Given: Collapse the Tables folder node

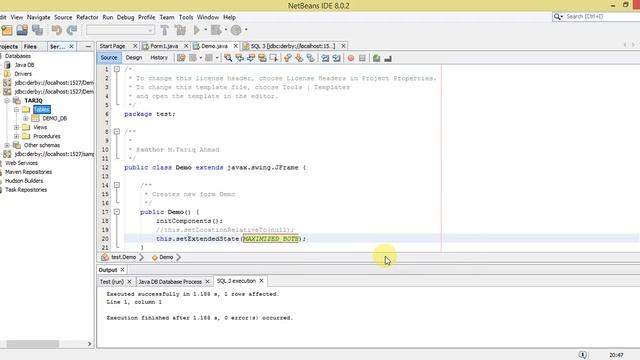Looking at the screenshot, I should [16, 109].
